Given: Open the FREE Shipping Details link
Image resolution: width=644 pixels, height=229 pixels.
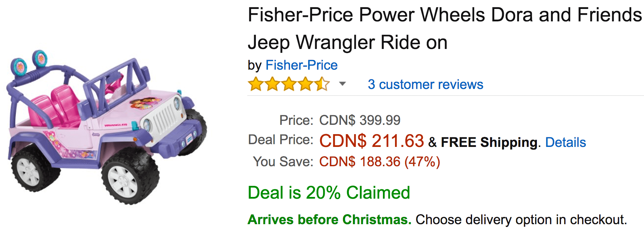Looking at the screenshot, I should [565, 142].
